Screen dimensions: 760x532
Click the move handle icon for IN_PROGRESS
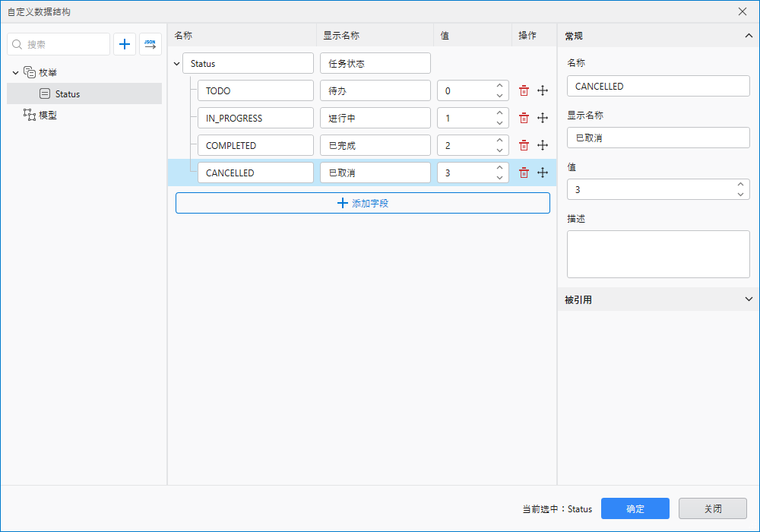543,118
